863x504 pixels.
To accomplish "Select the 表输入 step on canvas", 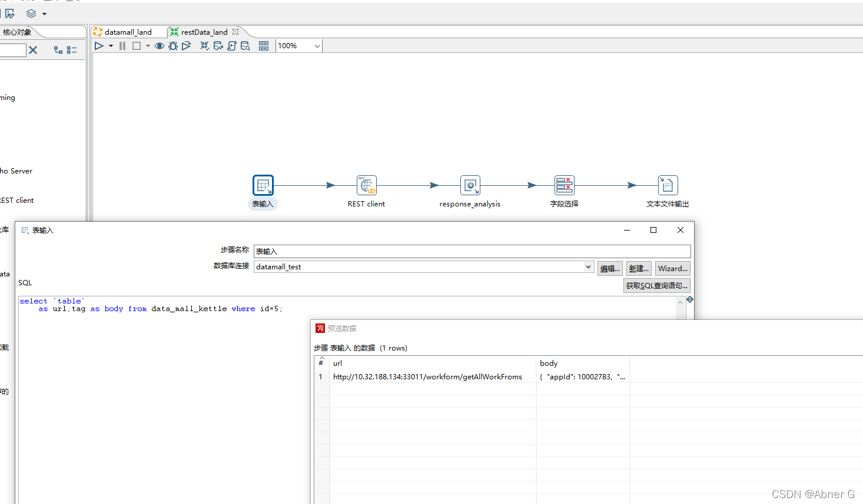I will [x=263, y=185].
